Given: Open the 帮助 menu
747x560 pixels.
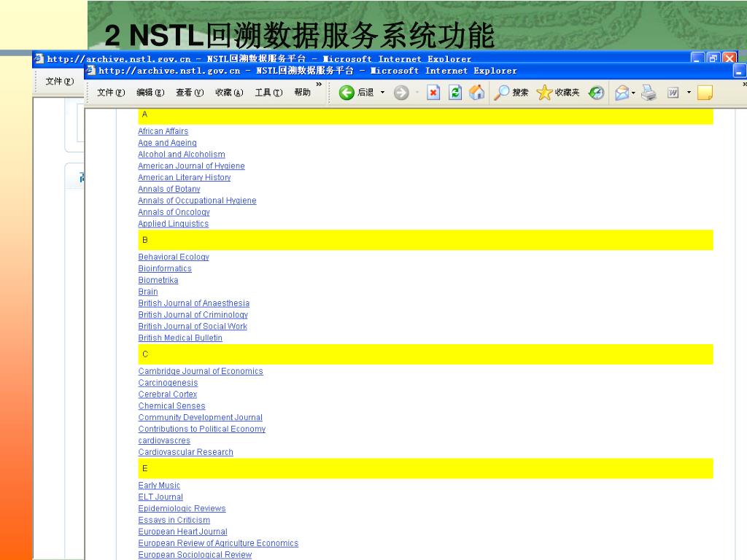Looking at the screenshot, I should click(303, 93).
